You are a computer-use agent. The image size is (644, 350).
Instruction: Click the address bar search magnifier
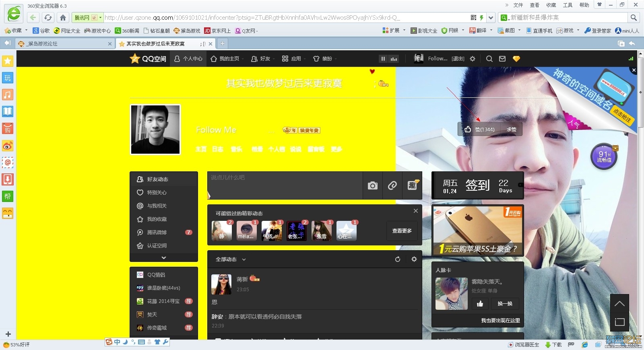coord(634,18)
